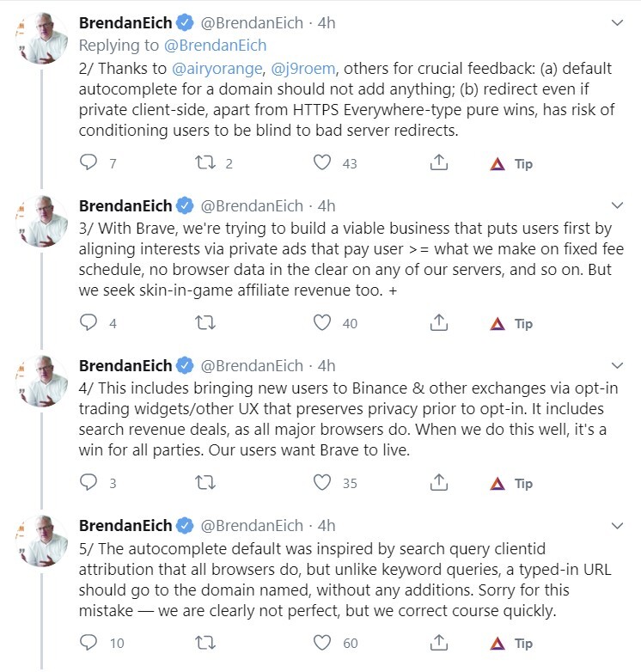Like the 3/ With Brave tweet
641x672 pixels.
click(x=321, y=323)
